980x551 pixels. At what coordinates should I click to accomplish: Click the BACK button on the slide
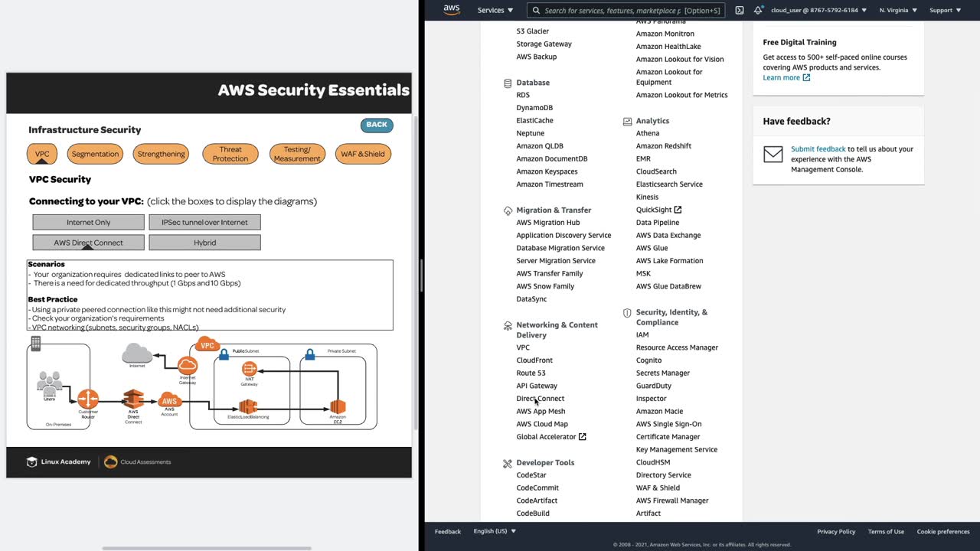pos(377,125)
